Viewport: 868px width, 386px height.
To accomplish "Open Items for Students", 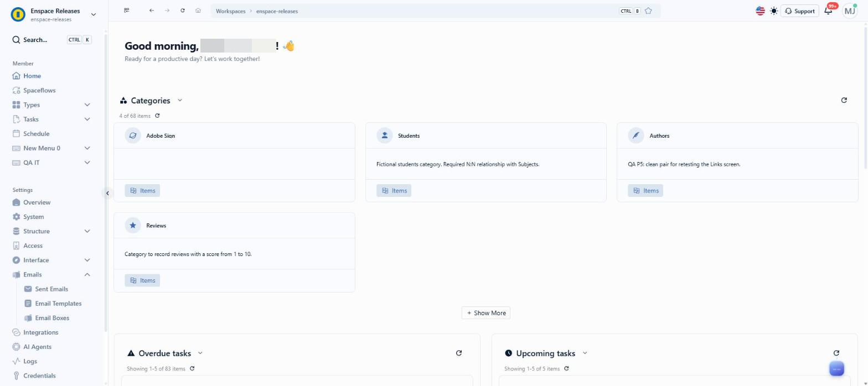I will (x=394, y=190).
